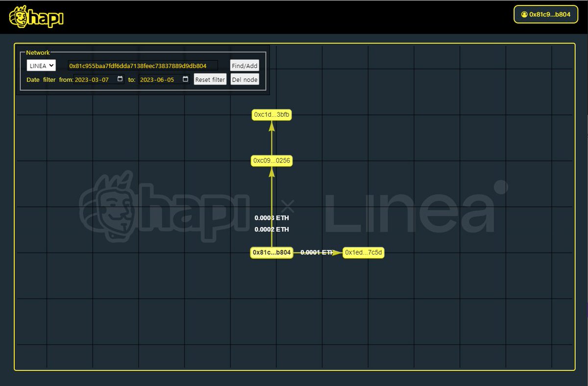588x386 pixels.
Task: Click the Find/Add button
Action: (x=245, y=66)
